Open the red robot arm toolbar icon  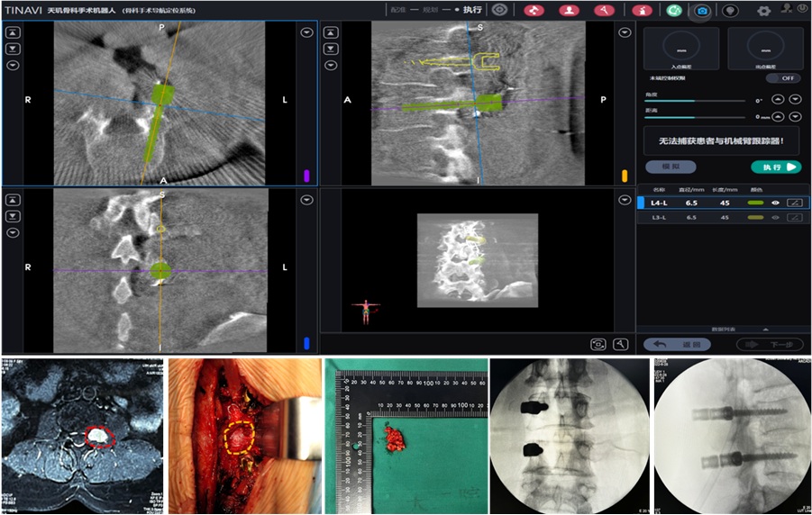[643, 10]
